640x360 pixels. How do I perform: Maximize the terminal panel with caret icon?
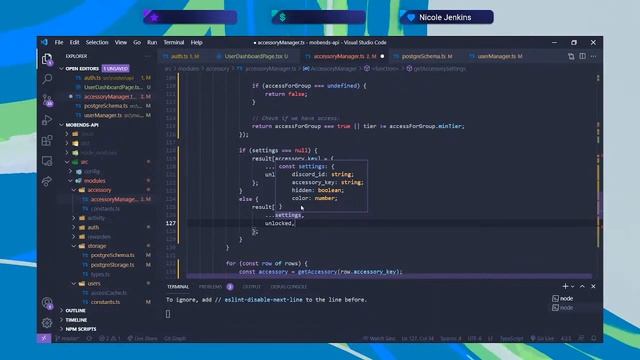pos(582,287)
